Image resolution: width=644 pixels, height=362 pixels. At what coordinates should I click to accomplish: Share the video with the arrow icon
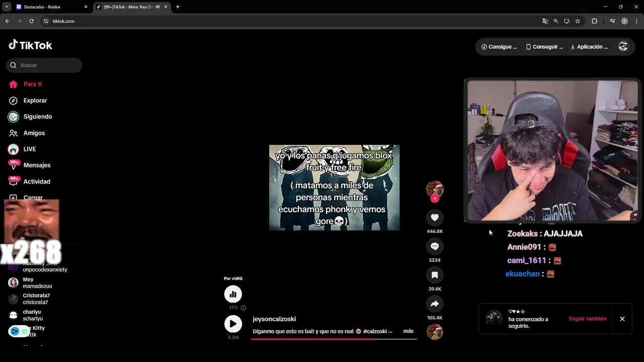[435, 304]
